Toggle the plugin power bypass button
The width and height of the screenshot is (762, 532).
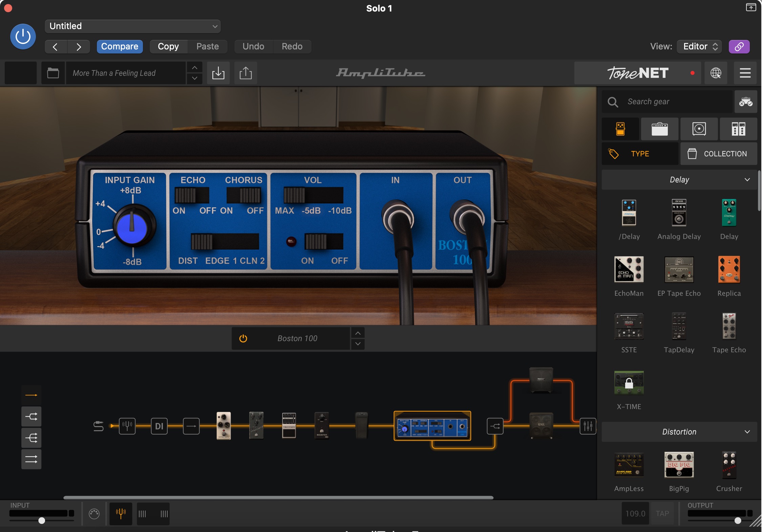tap(23, 37)
